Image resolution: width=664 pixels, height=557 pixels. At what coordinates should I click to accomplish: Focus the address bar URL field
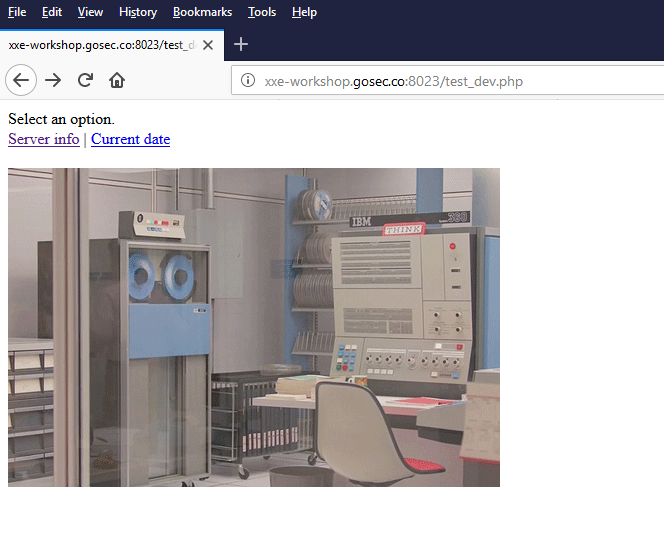[450, 82]
